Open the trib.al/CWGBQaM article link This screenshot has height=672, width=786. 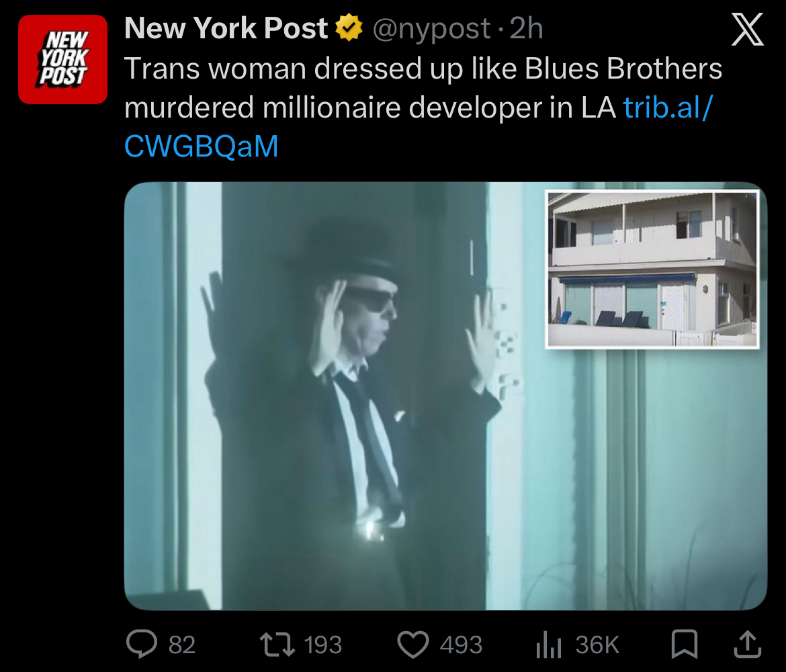[419, 126]
